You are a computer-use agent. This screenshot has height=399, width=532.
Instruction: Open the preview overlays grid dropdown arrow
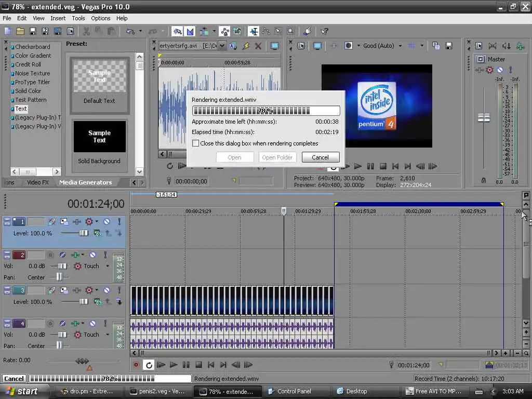[x=422, y=46]
